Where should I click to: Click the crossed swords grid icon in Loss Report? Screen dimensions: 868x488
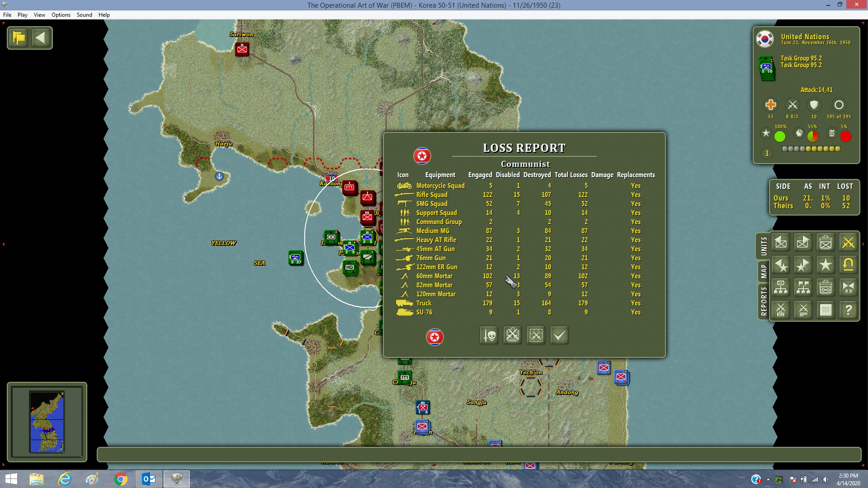536,336
